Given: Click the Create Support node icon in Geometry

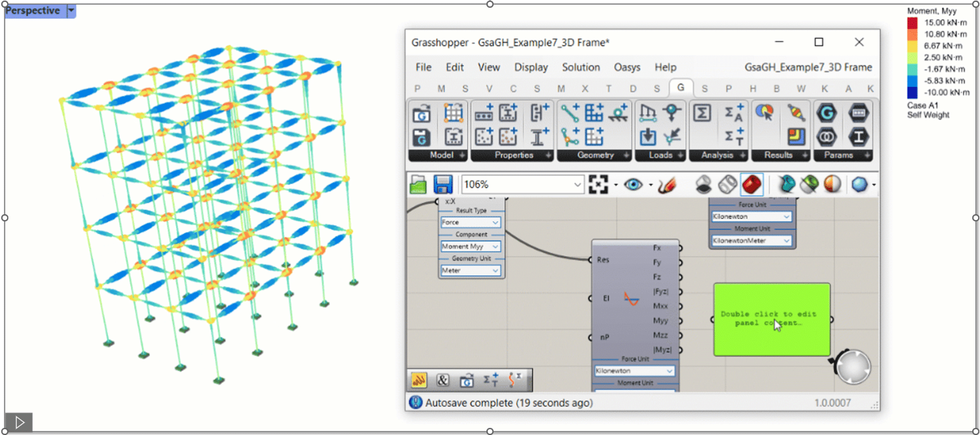Looking at the screenshot, I should point(618,113).
